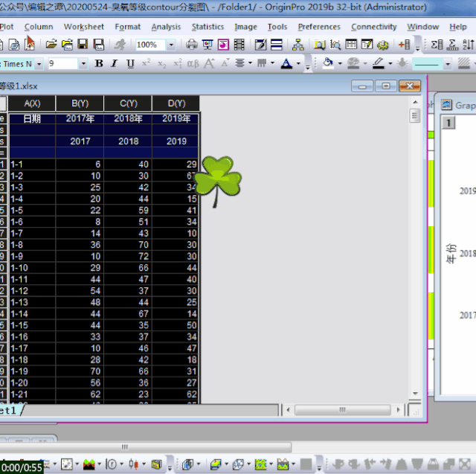The height and width of the screenshot is (474, 476).
Task: Click the Save project disk icon
Action: pos(81,45)
